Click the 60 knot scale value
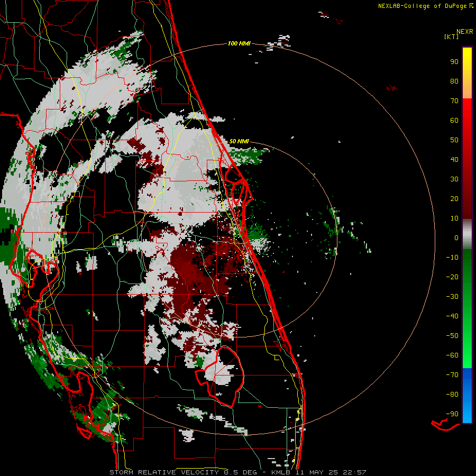The height and width of the screenshot is (476, 476). pos(454,121)
